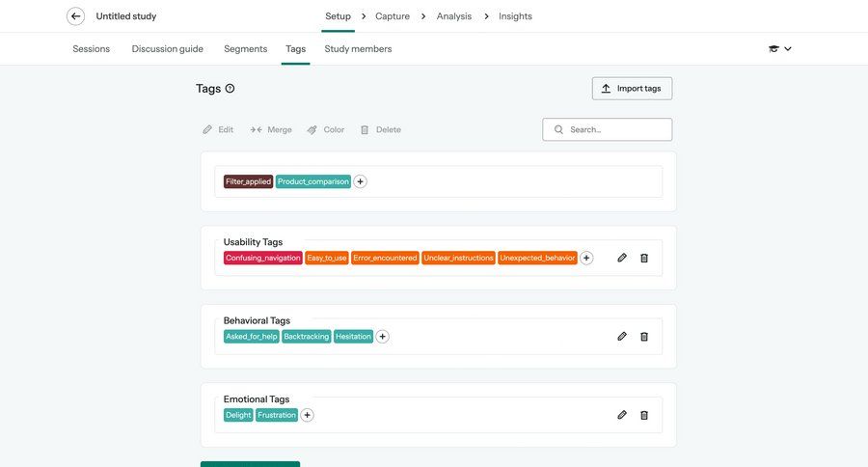Delete the Behavioral Tags group
This screenshot has height=467, width=868.
pos(644,337)
